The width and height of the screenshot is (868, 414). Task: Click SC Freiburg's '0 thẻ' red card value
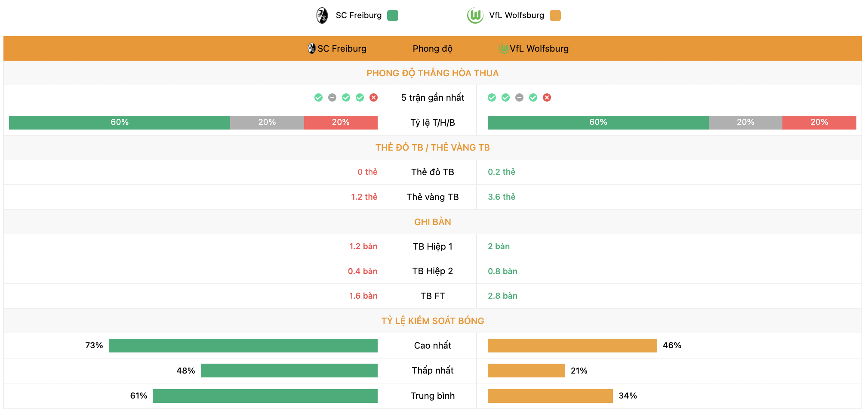(367, 172)
